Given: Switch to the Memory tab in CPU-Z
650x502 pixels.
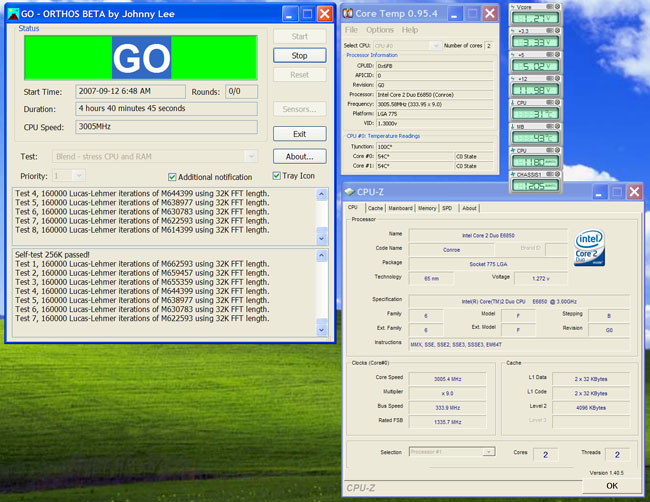Looking at the screenshot, I should (426, 208).
